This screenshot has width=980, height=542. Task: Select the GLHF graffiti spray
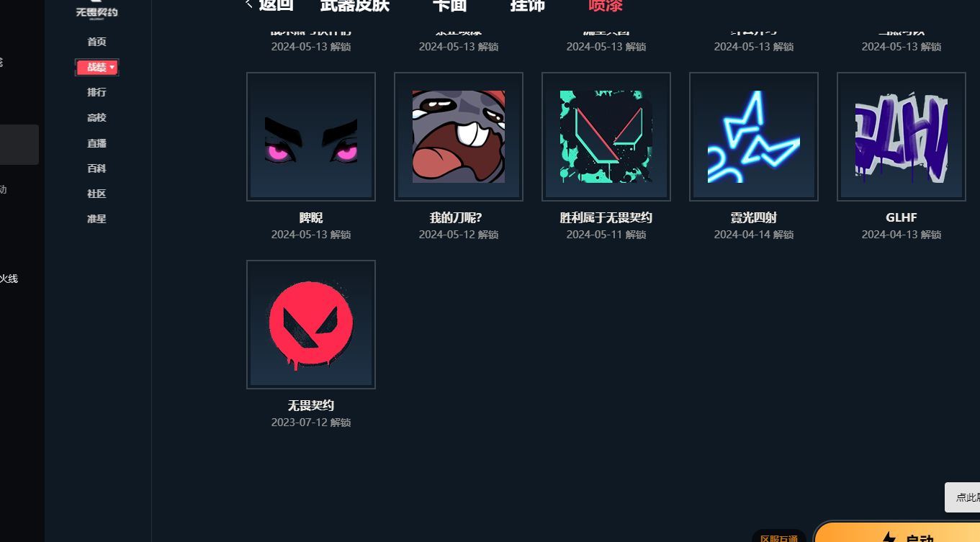(902, 137)
